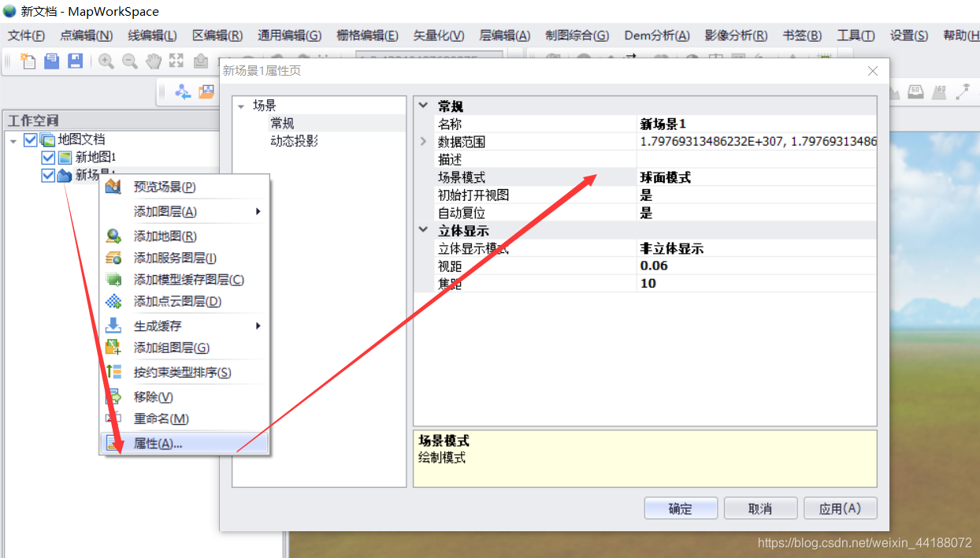Open the 添加图层 submenu

[184, 211]
